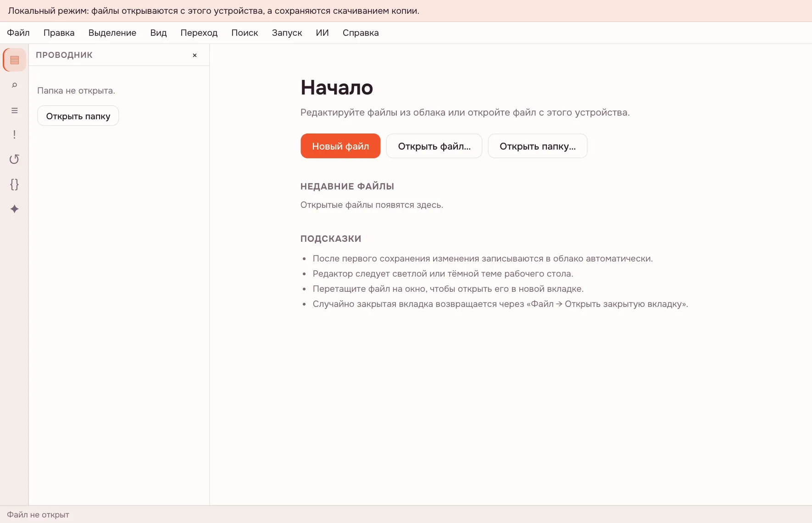Open the Переход menu
This screenshot has width=812, height=523.
click(x=199, y=33)
